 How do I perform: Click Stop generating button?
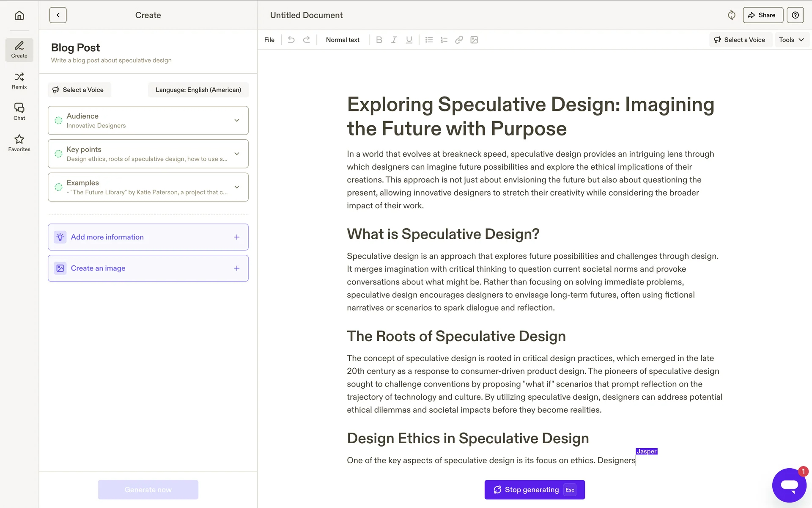coord(535,490)
